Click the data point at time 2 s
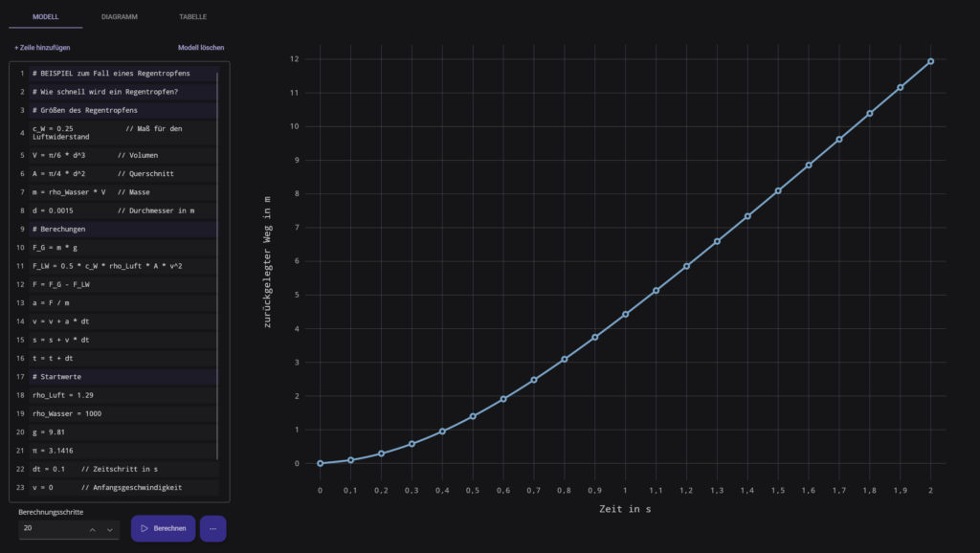 pos(930,61)
